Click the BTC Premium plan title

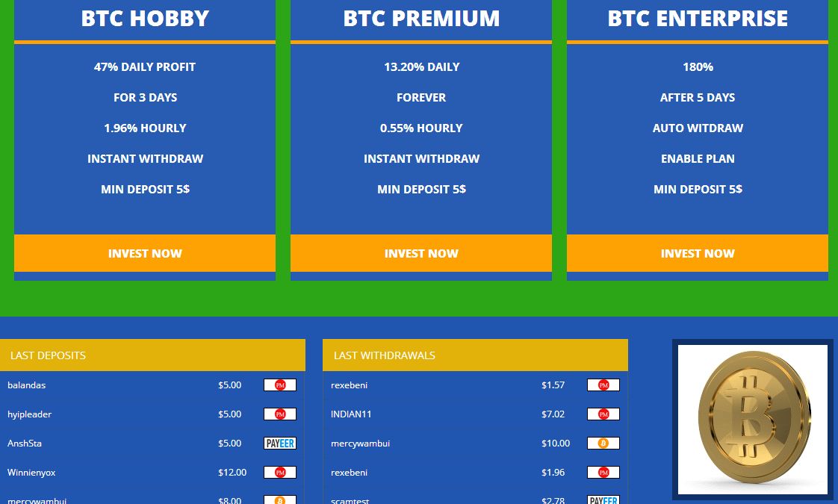[x=421, y=19]
